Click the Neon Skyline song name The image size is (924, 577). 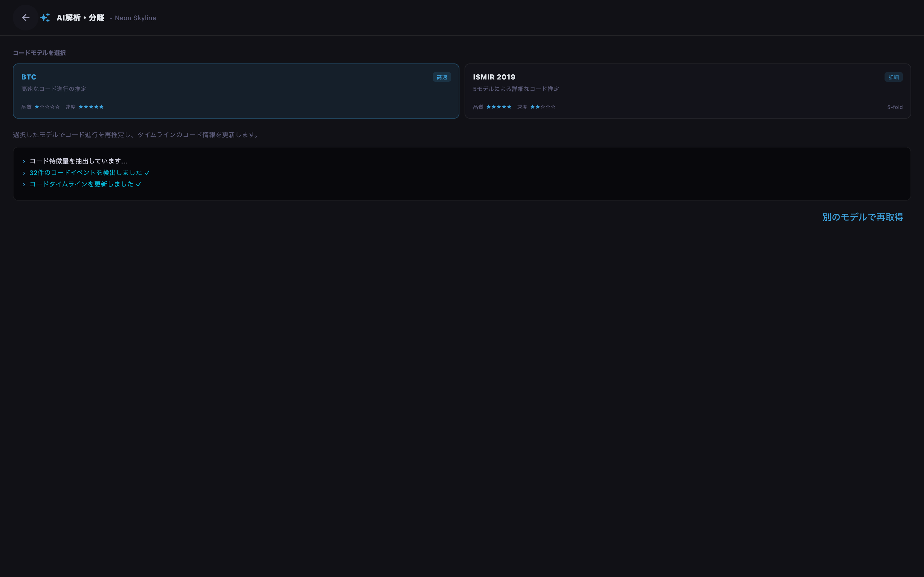coord(135,18)
